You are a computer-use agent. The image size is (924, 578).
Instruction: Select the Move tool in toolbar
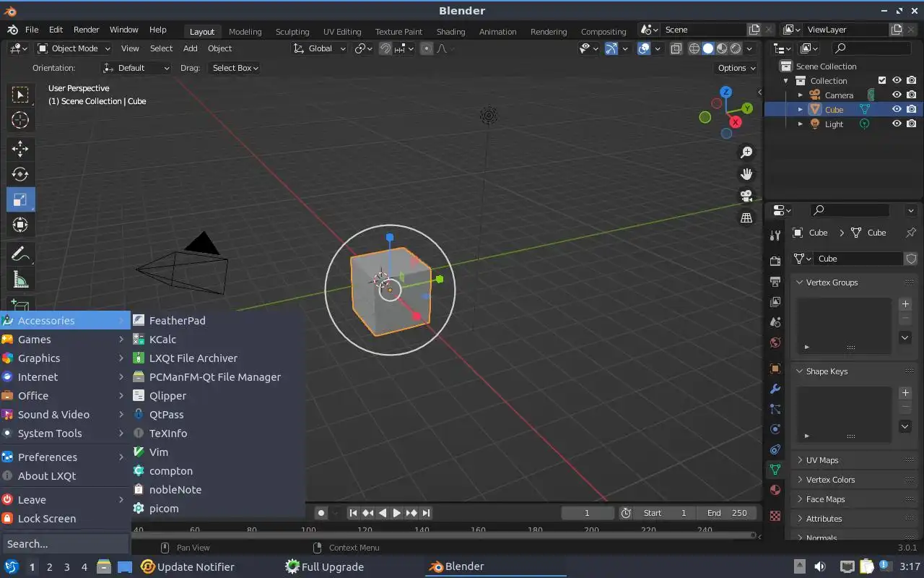point(20,149)
